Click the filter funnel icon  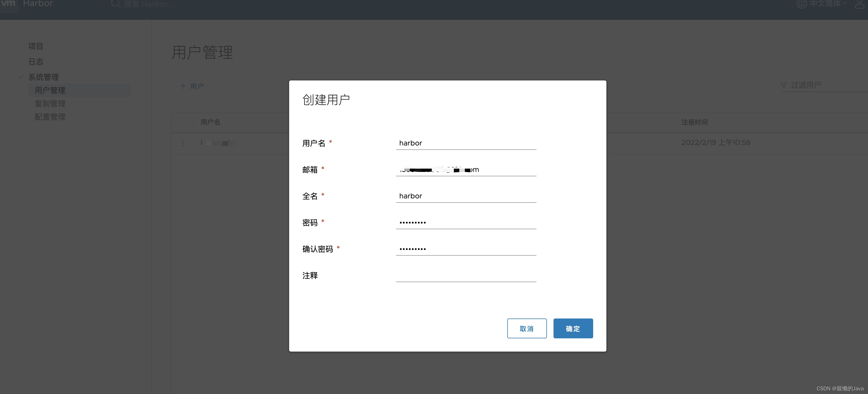[784, 85]
